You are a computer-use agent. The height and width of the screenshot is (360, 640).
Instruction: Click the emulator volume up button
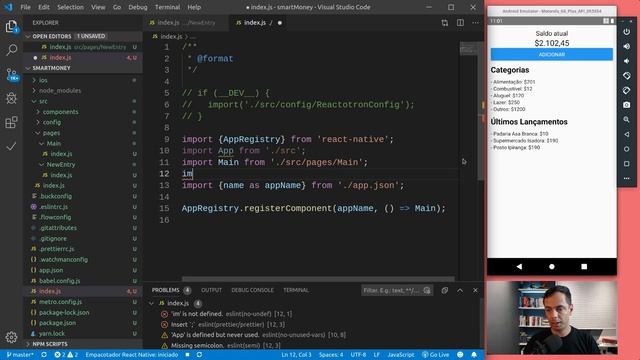627,47
